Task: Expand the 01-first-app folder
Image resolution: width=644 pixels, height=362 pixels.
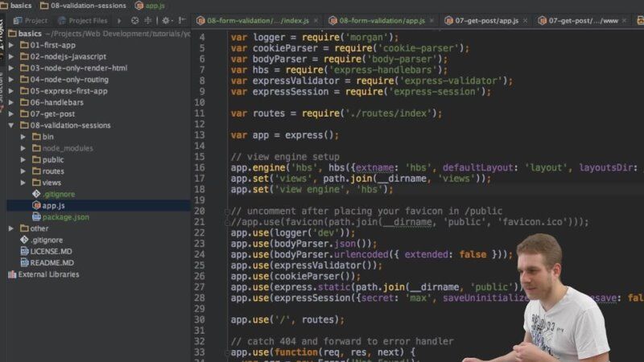Action: (x=11, y=45)
